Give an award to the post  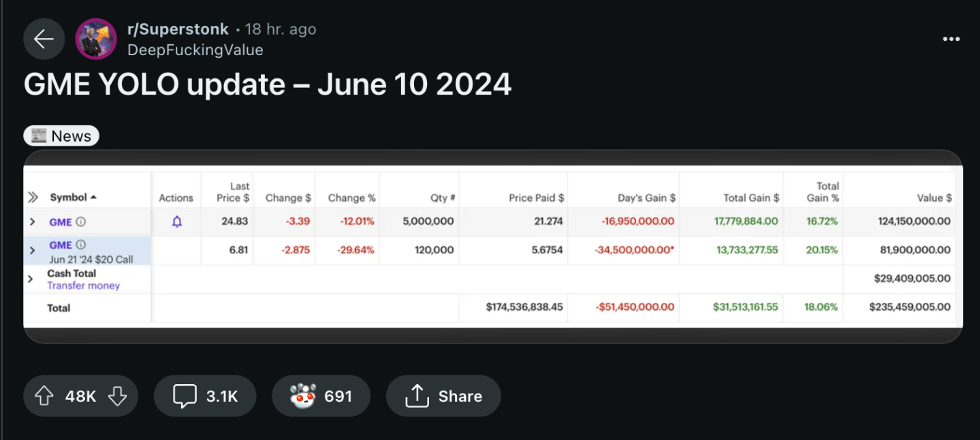click(x=321, y=396)
